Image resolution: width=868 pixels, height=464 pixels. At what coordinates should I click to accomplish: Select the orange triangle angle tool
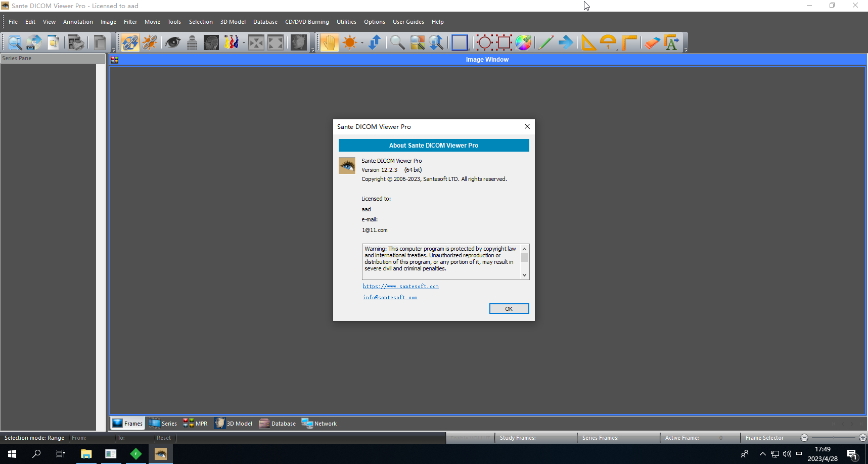click(589, 42)
